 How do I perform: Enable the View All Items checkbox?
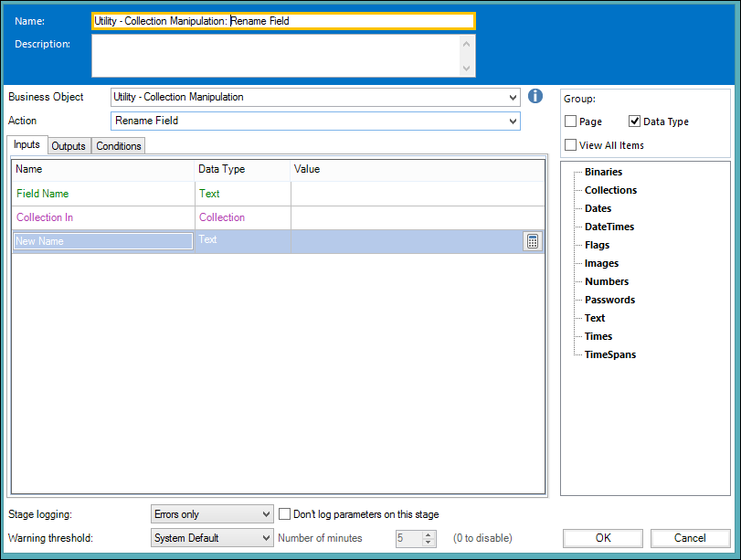point(571,145)
